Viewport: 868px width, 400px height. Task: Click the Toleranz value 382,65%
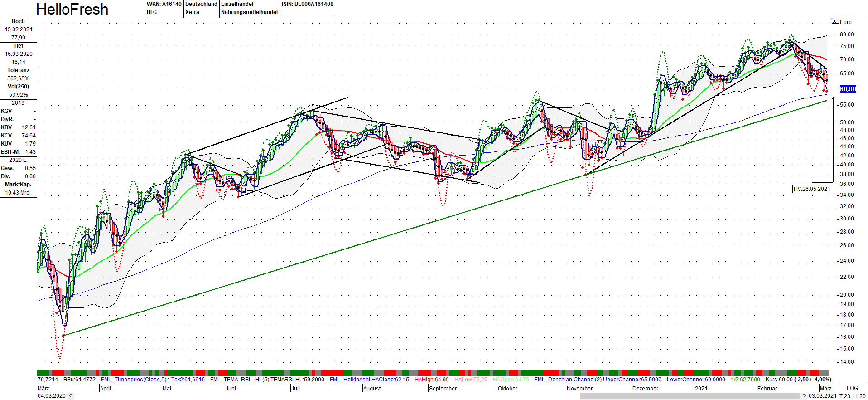[18, 78]
